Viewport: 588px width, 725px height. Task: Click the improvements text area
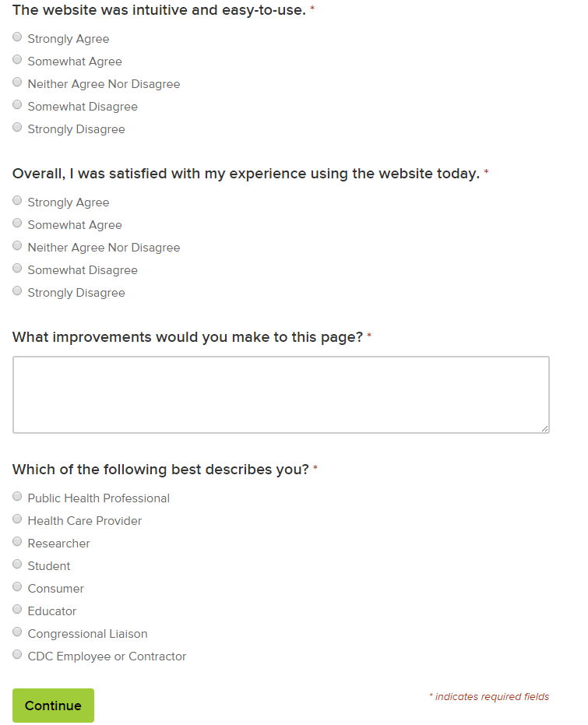coord(280,394)
